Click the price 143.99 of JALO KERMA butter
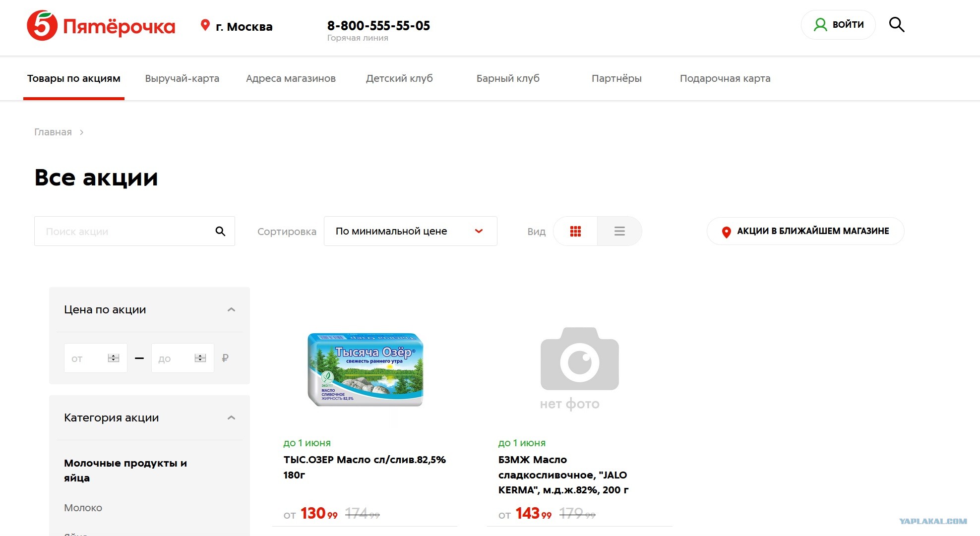This screenshot has height=536, width=980. tap(534, 513)
